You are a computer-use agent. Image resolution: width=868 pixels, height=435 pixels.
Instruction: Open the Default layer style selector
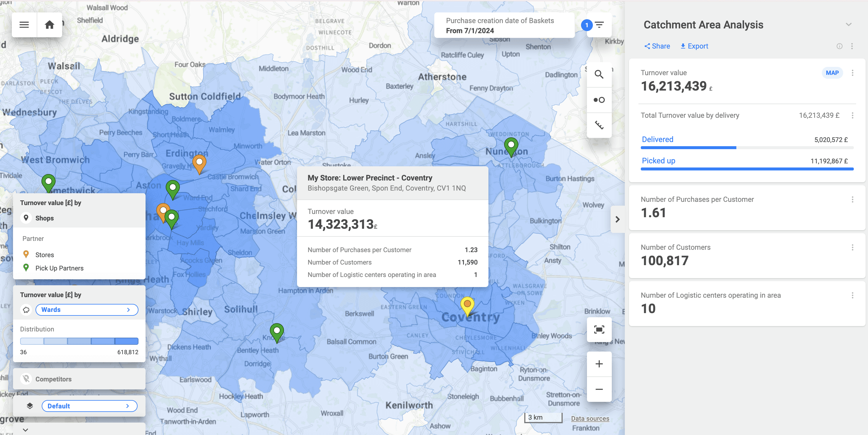pos(89,406)
